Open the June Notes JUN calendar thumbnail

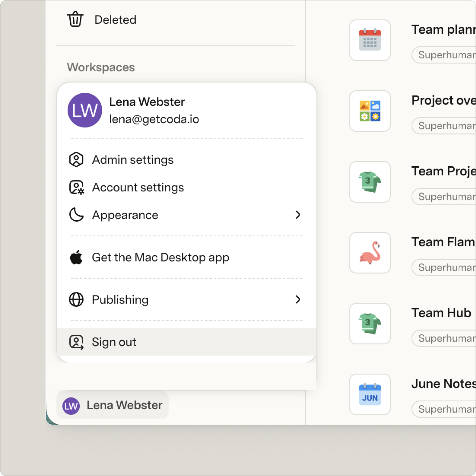point(370,394)
